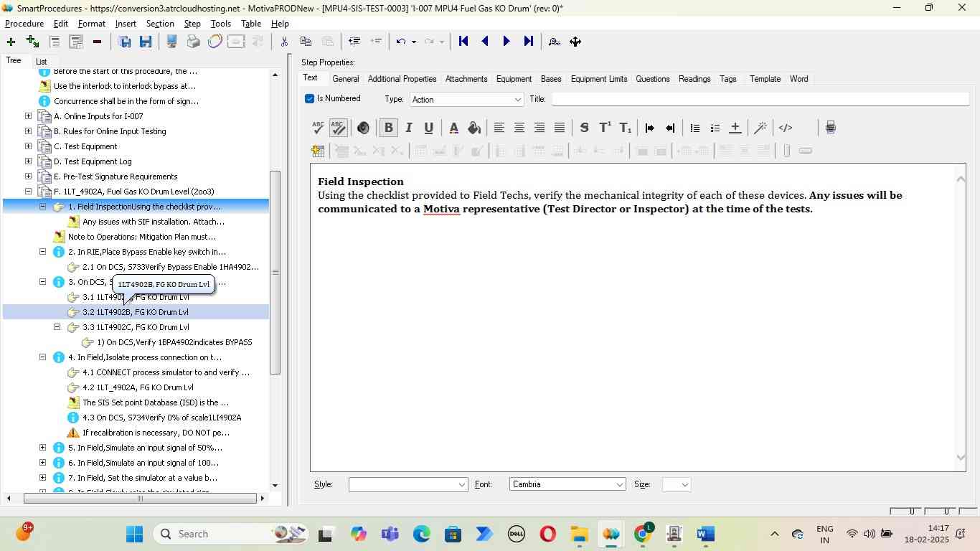Click the Insert table icon
Screen dimensions: 980x551
[317, 151]
